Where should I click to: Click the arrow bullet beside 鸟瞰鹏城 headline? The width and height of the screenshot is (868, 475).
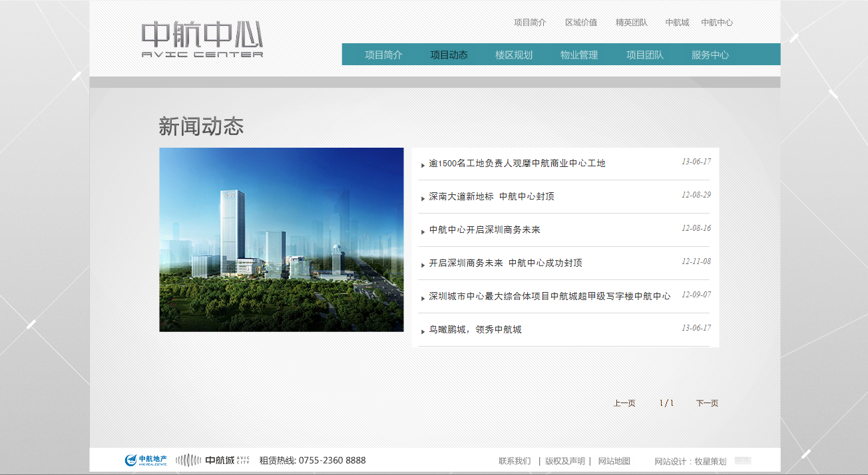click(x=423, y=331)
